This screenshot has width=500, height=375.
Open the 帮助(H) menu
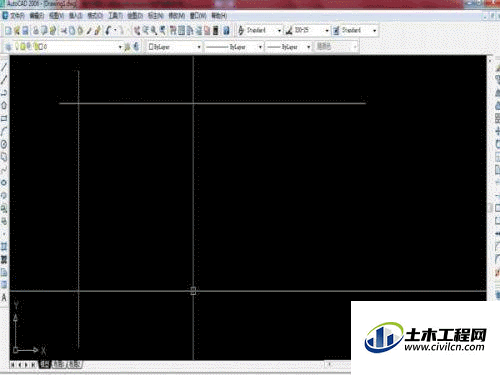219,16
